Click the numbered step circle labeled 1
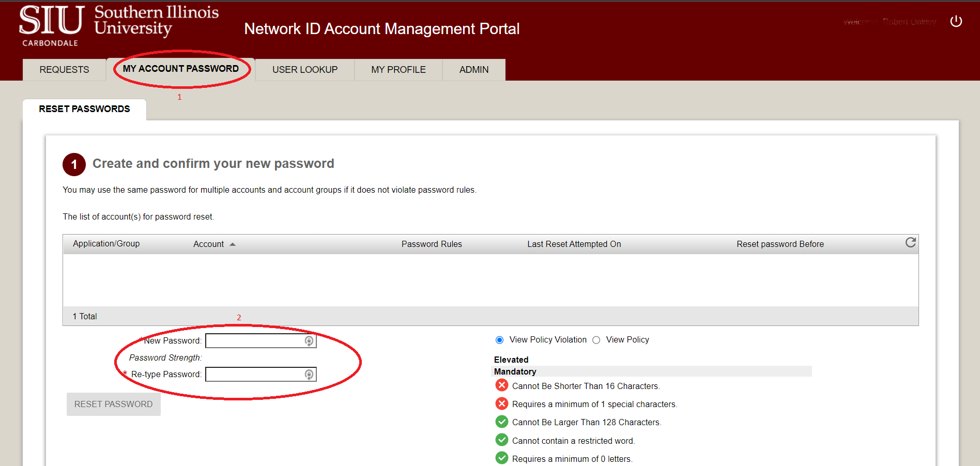 pyautogui.click(x=73, y=164)
